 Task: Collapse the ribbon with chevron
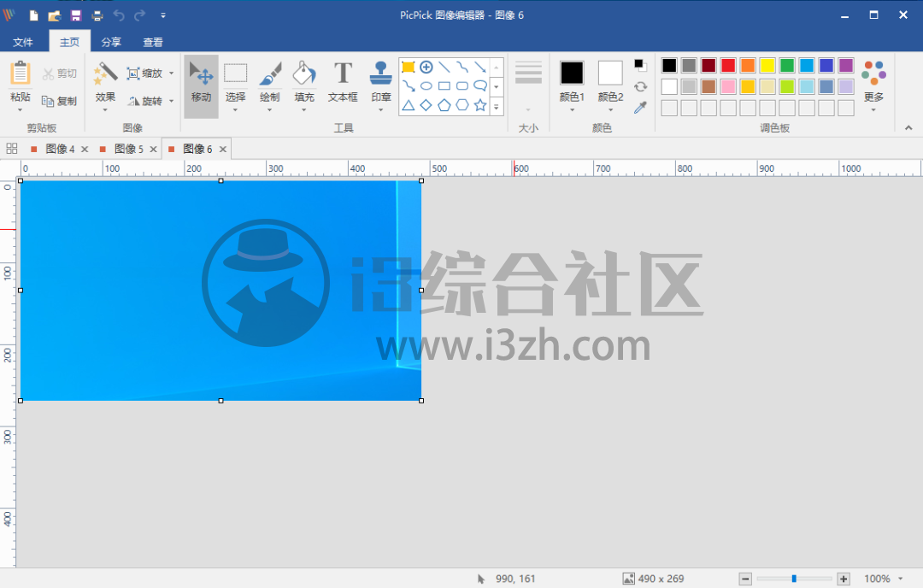908,127
